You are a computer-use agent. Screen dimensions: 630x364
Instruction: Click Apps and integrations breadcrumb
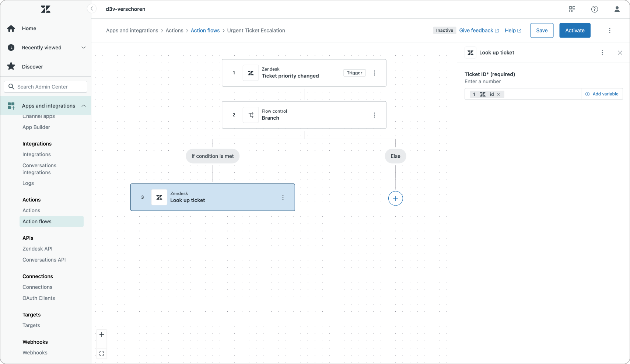(132, 31)
